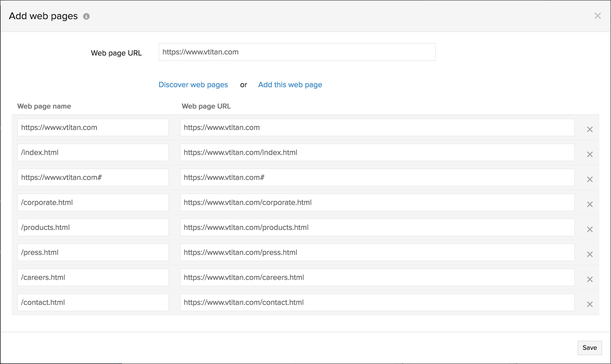Delete the /press.html row
611x364 pixels.
tap(590, 254)
